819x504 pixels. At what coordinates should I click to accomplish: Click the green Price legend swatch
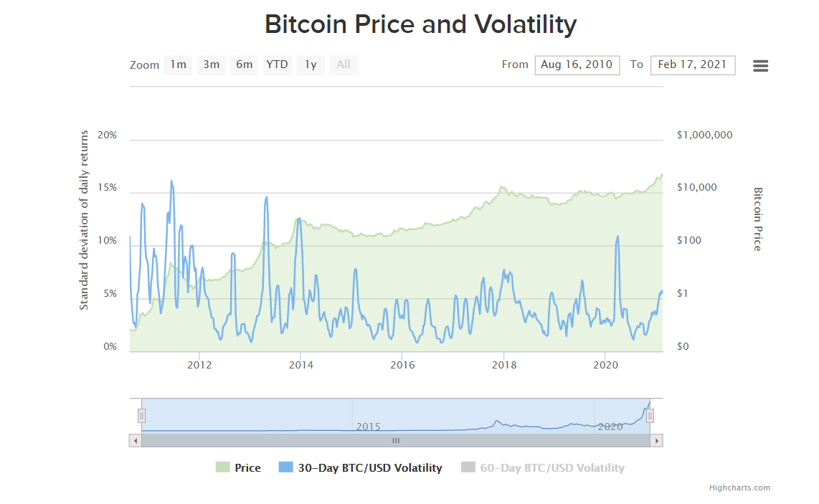point(223,468)
